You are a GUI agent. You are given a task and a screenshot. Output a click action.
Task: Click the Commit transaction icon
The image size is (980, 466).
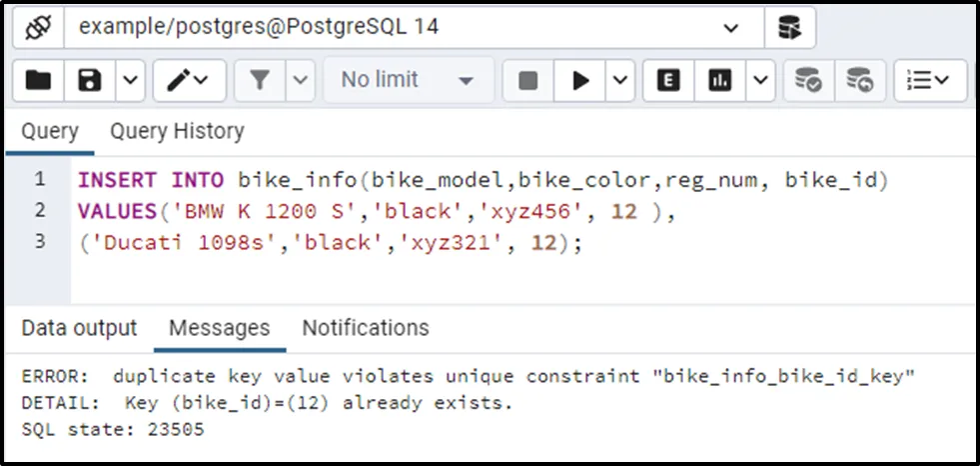pos(808,80)
